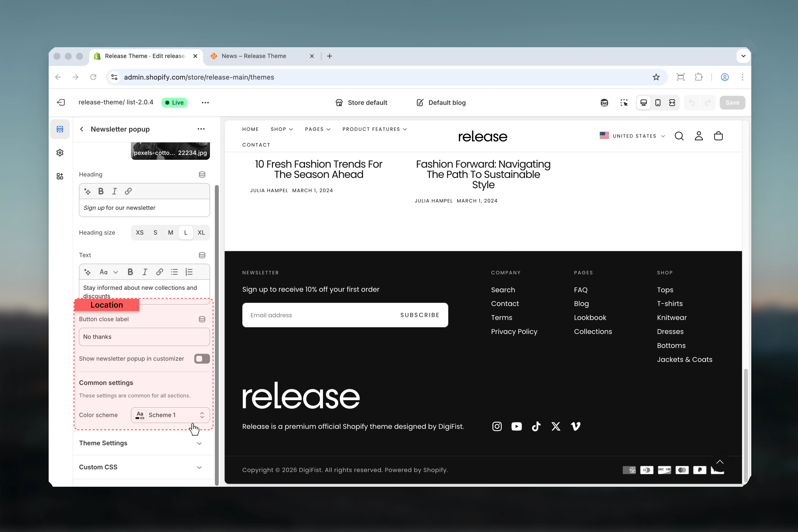The height and width of the screenshot is (532, 798).
Task: Open the text style Aa dropdown
Action: (x=109, y=272)
